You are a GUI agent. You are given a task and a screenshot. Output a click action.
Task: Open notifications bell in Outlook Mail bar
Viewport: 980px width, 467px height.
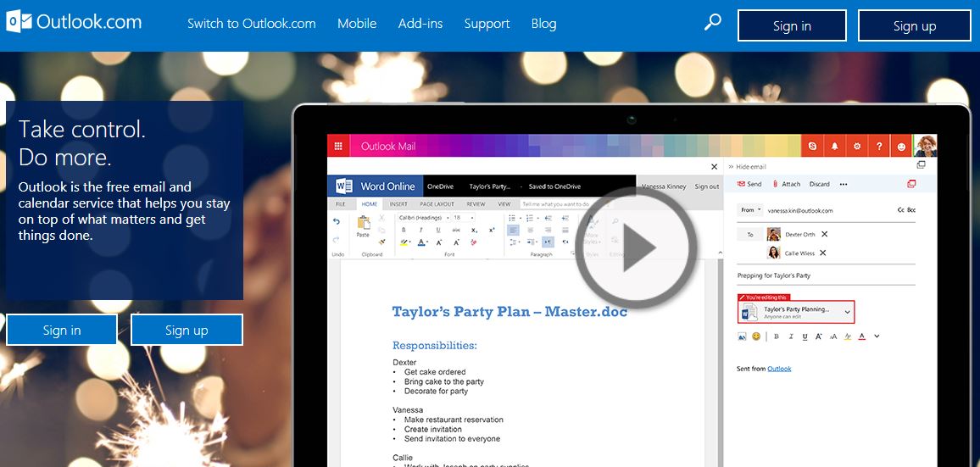click(834, 147)
